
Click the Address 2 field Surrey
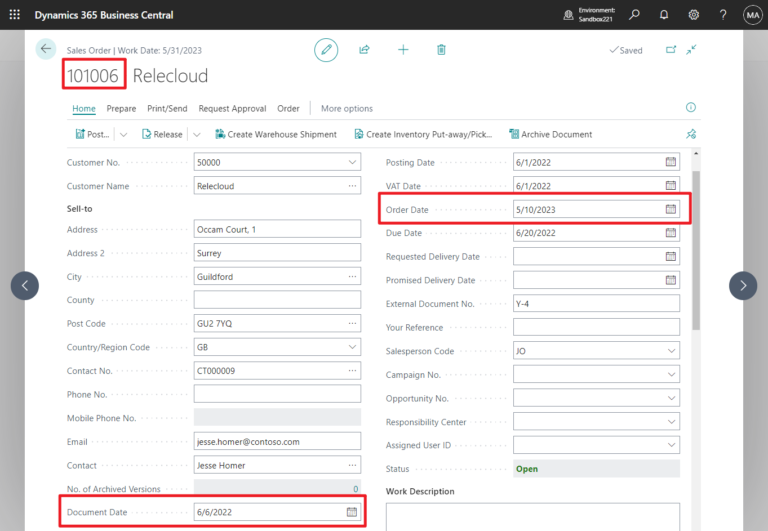pos(277,253)
